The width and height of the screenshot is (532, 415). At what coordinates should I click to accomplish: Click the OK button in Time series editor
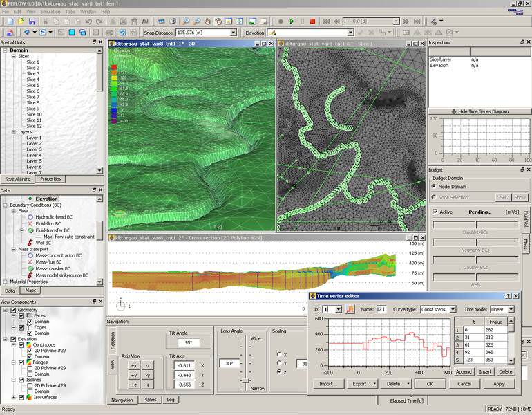click(x=430, y=384)
